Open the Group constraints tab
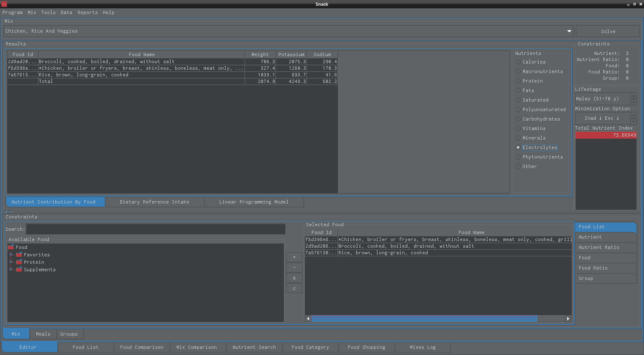This screenshot has height=355, width=644. (606, 279)
